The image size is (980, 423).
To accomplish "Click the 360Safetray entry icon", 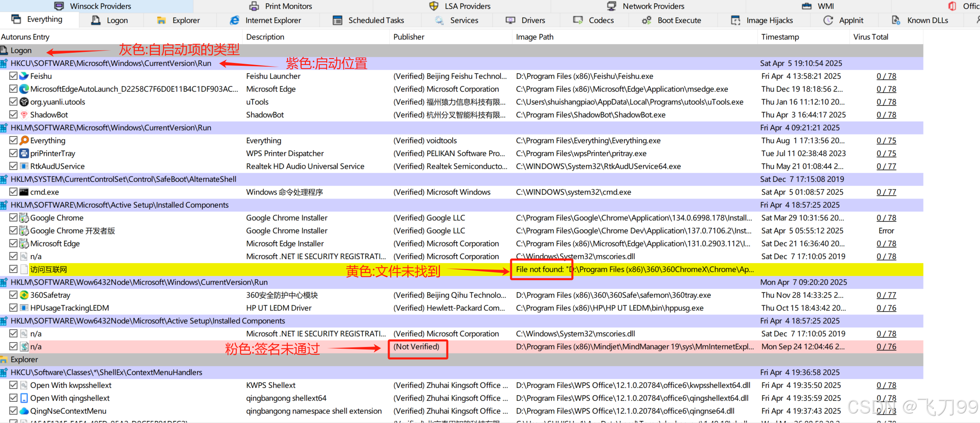I will [x=24, y=295].
